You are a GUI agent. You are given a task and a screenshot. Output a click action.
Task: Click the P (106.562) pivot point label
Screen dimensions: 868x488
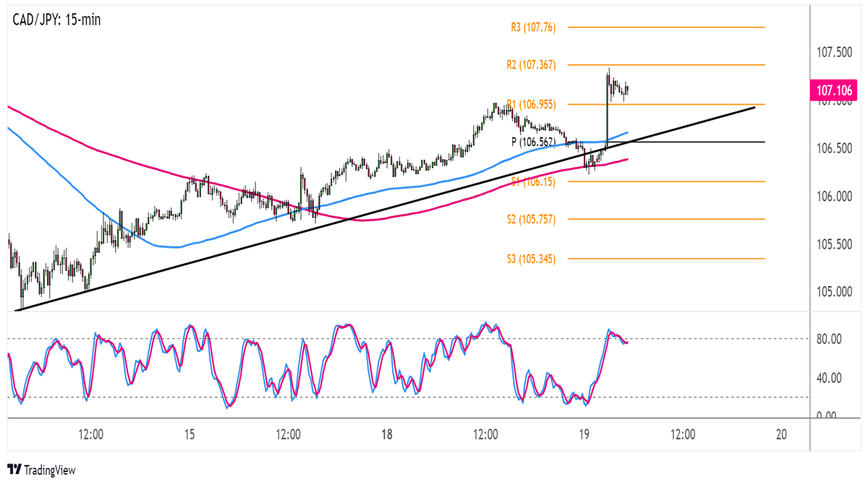tap(535, 142)
